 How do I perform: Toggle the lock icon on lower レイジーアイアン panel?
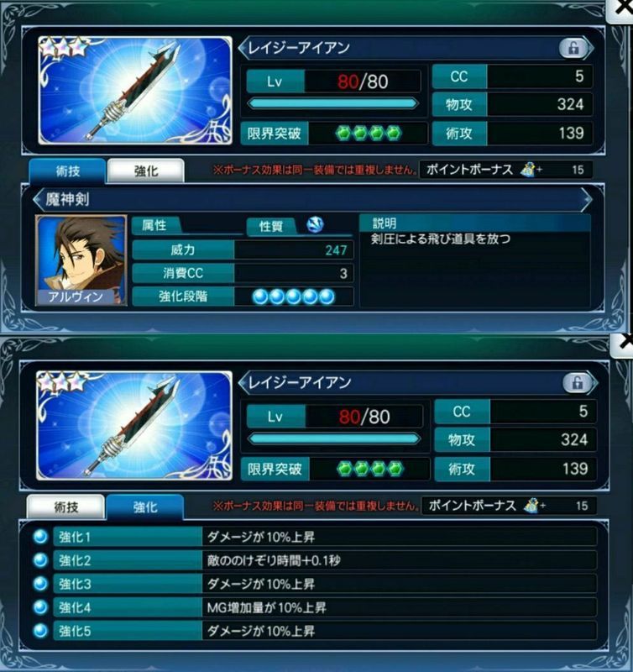(x=577, y=383)
